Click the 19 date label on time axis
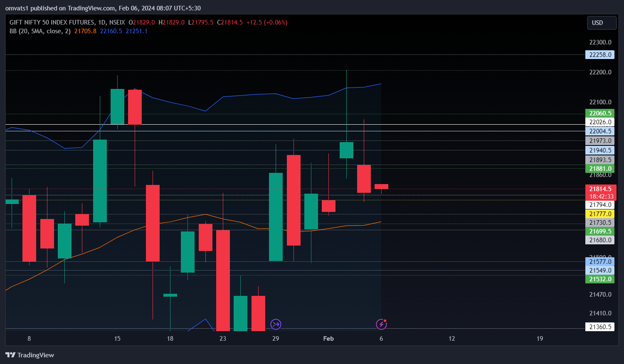Image resolution: width=624 pixels, height=364 pixels. pos(540,339)
